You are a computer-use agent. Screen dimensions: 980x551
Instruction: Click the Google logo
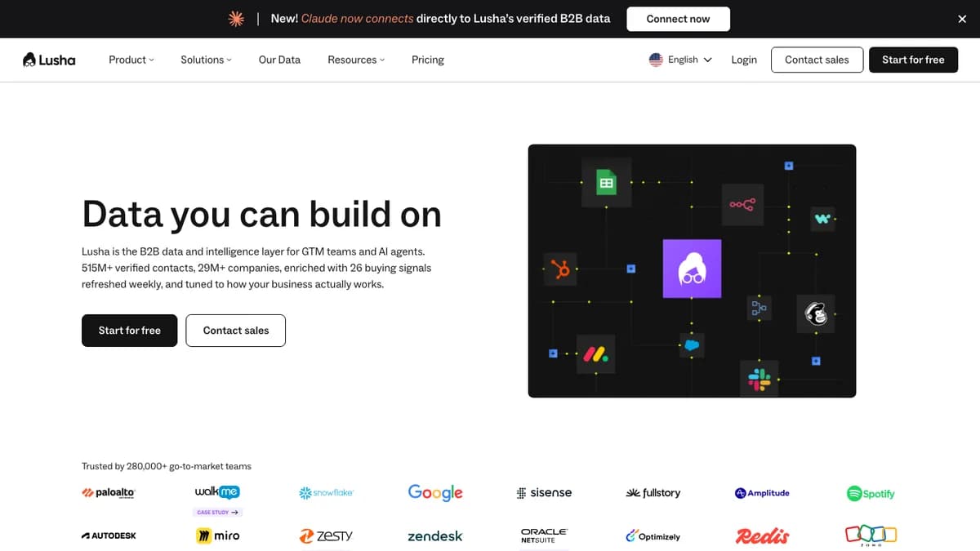435,492
